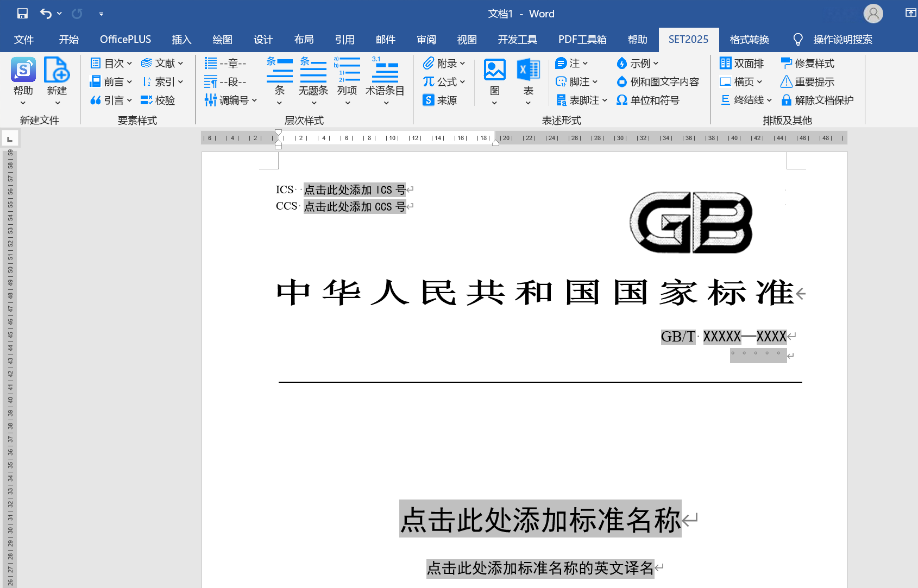
Task: Expand the 目次 dropdown
Action: [129, 64]
